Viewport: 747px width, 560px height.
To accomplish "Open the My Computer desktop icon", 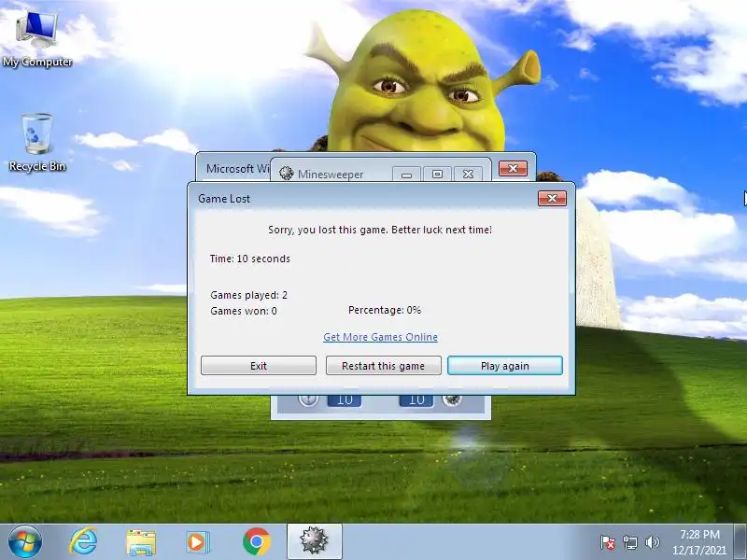I will 37,39.
